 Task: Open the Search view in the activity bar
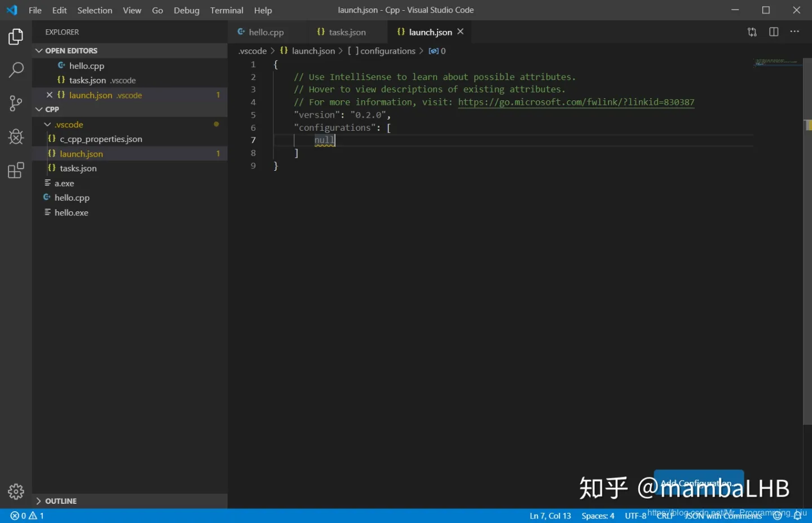tap(15, 70)
